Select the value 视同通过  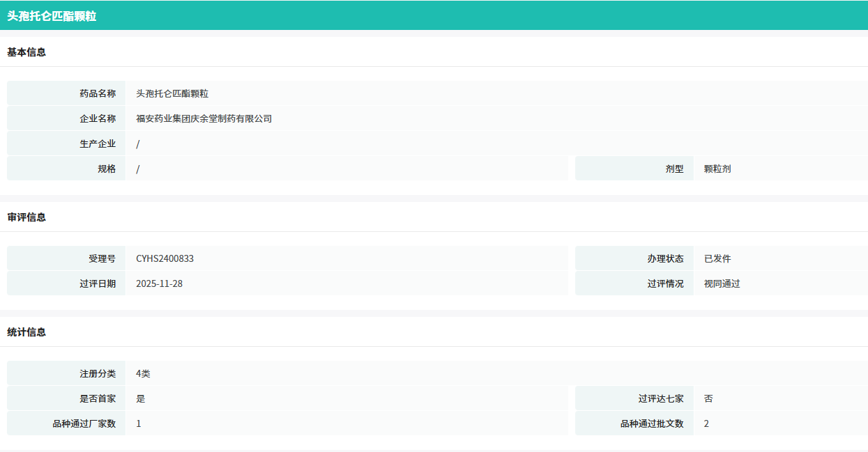[722, 283]
